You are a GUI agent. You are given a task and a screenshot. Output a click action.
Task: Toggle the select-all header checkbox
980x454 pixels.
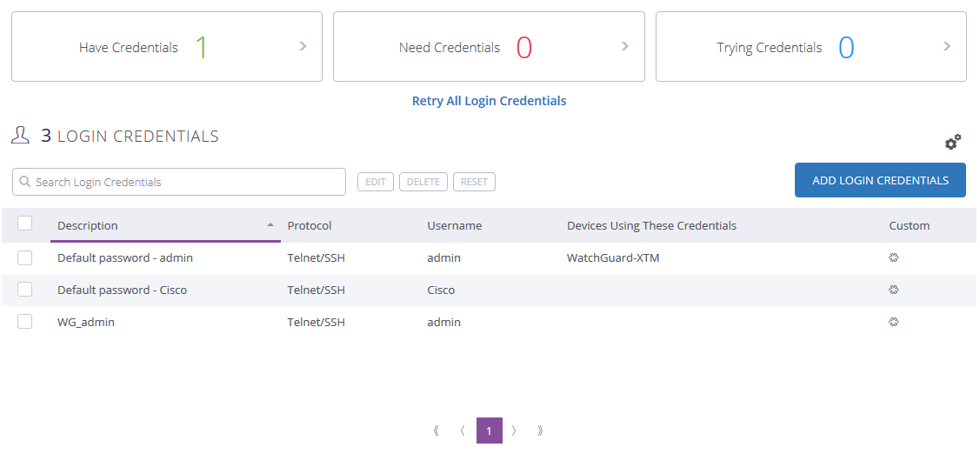coord(25,224)
